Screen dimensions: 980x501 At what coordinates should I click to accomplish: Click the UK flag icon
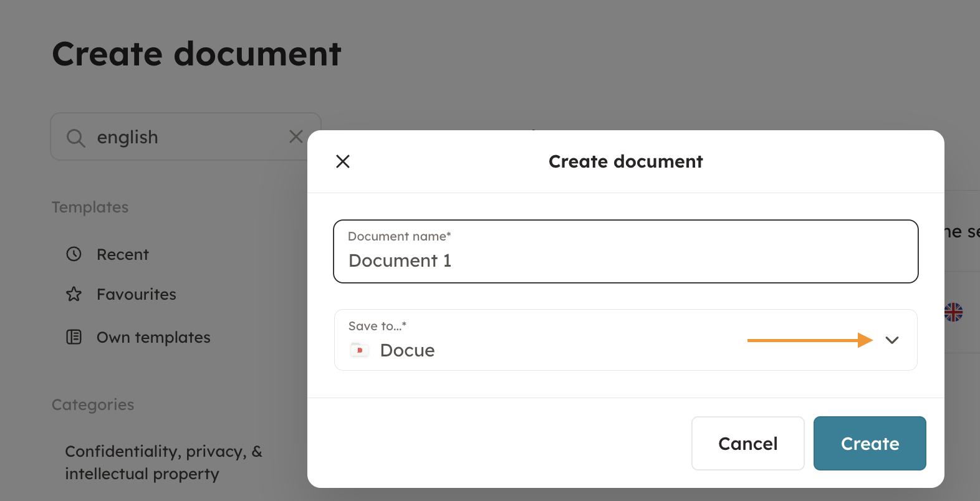coord(953,312)
